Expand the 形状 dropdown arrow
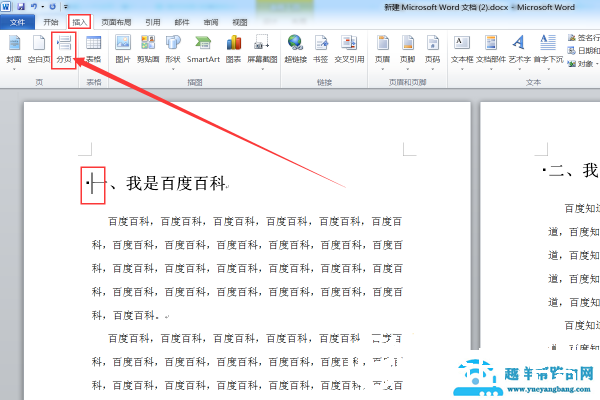The height and width of the screenshot is (400, 600). point(173,69)
